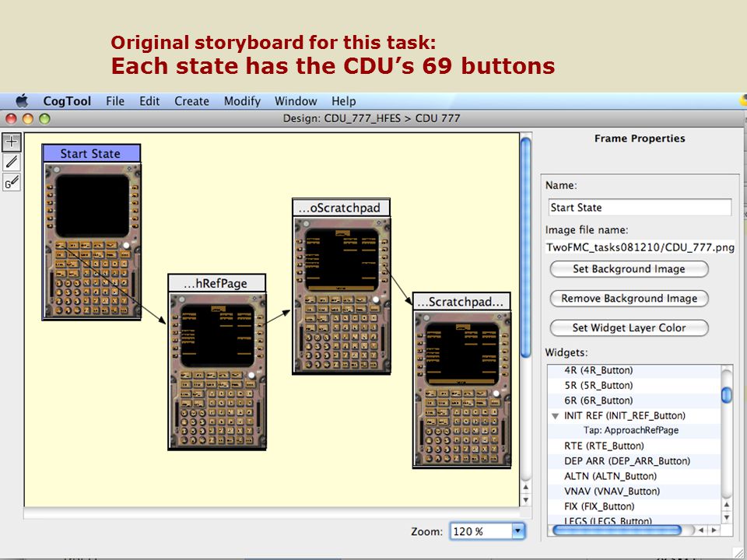
Task: Select the 6R (6R_Button) widget row
Action: [633, 401]
